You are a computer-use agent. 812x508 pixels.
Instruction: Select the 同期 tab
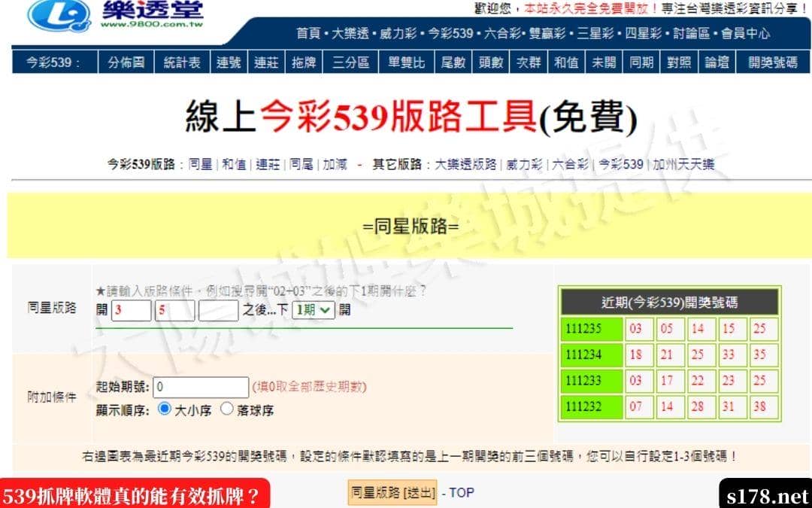click(x=641, y=62)
